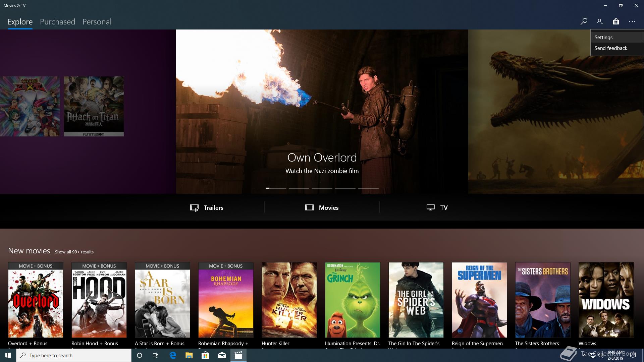Open Yu-Gi-Oh Zexal thumbnail
Screen dimensions: 644x362
(x=30, y=106)
